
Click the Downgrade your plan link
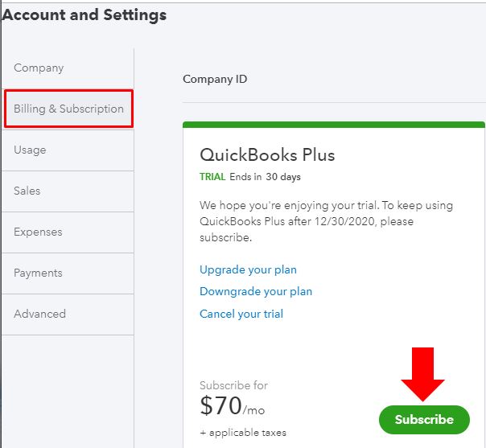(256, 291)
